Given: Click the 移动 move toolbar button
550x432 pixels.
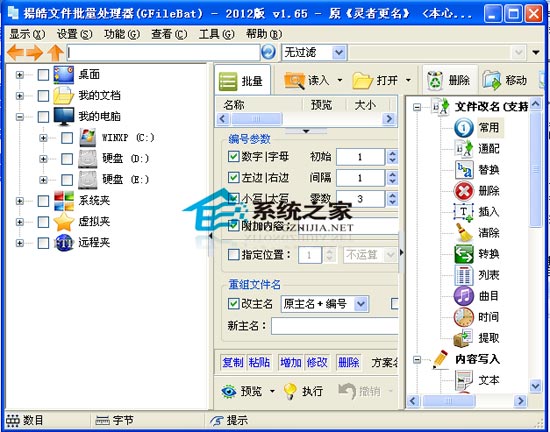Looking at the screenshot, I should point(505,81).
